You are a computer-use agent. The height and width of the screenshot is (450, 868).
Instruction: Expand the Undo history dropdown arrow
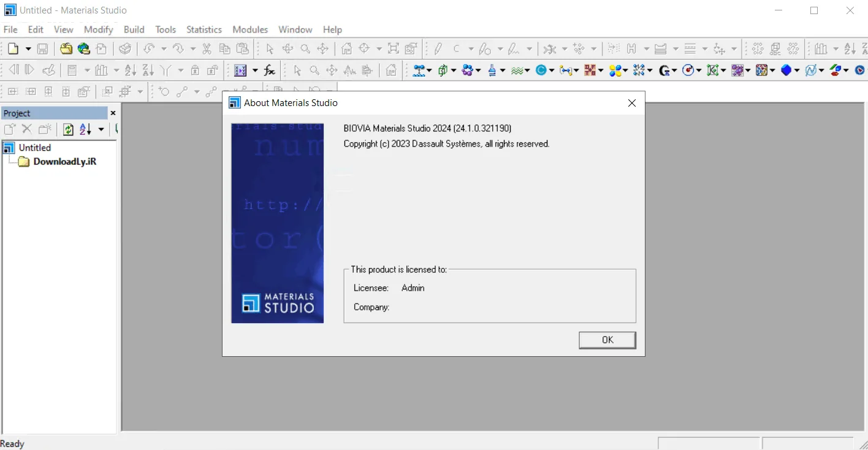point(163,49)
